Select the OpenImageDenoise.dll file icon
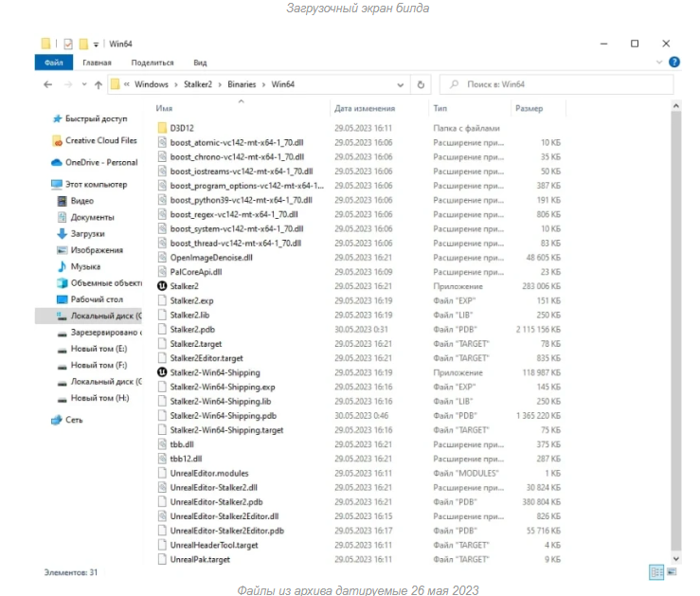 [162, 258]
